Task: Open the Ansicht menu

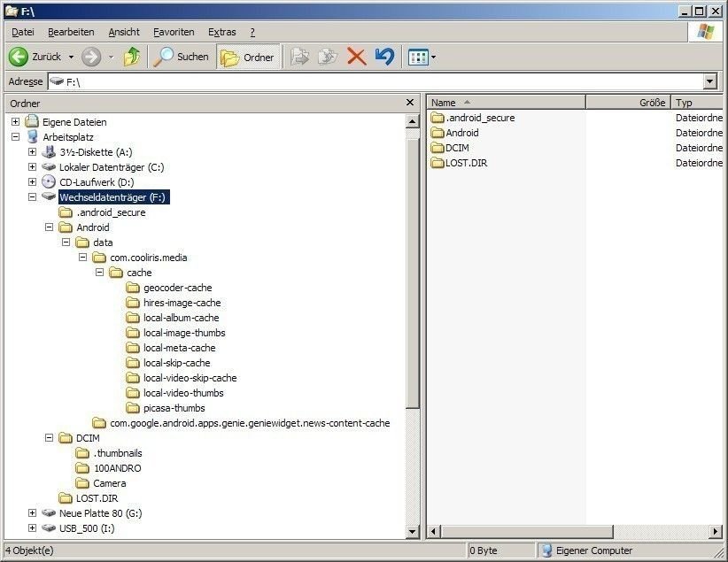Action: click(124, 32)
